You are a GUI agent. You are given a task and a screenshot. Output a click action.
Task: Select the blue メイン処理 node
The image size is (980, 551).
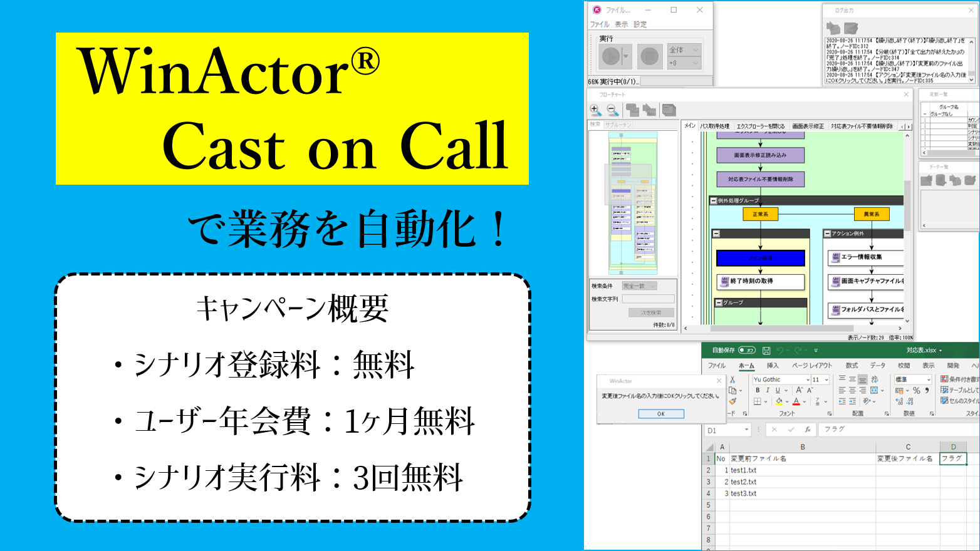pyautogui.click(x=761, y=258)
